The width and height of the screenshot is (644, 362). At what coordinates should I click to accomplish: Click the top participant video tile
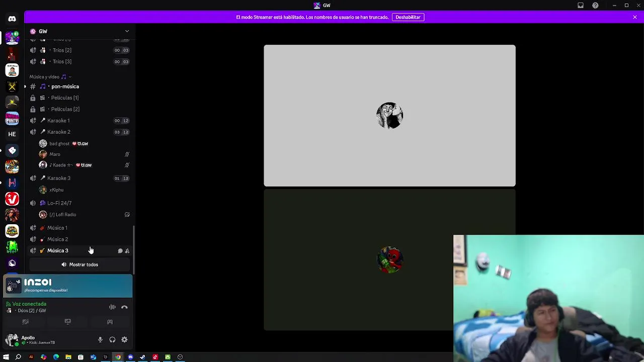[x=390, y=116]
